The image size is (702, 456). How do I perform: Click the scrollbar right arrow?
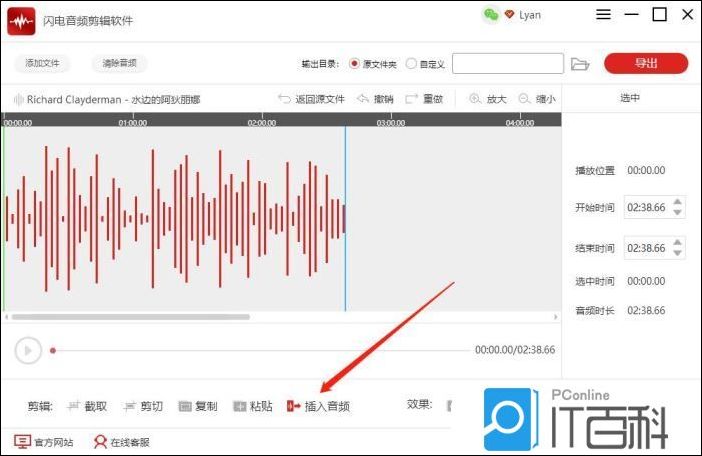[556, 317]
